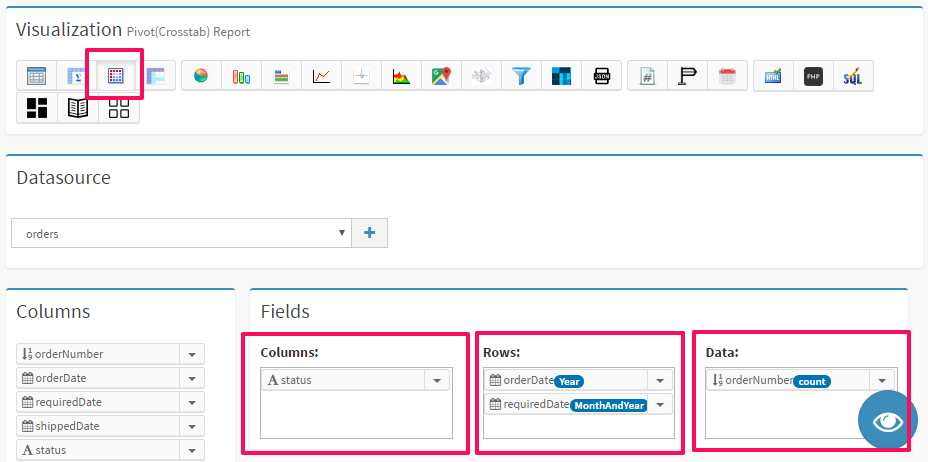Choose the open book report icon
This screenshot has height=462, width=928.
coord(78,108)
